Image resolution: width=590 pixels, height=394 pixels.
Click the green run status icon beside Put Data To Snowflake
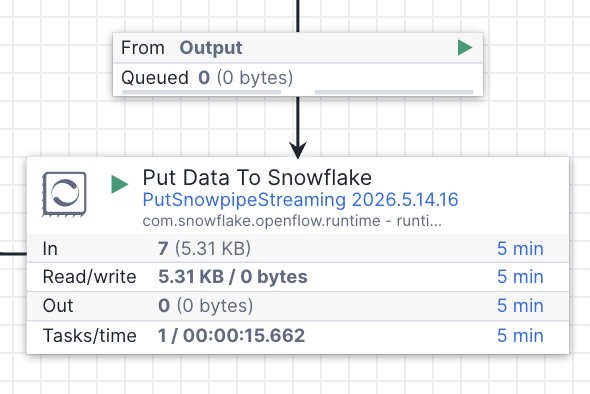coord(120,184)
